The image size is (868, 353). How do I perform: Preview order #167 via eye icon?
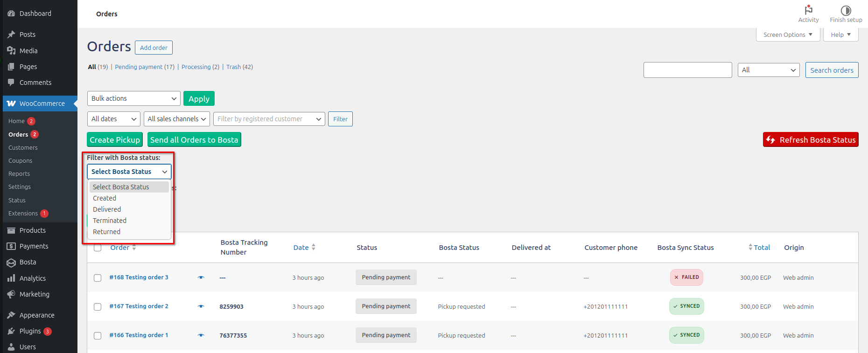pos(201,306)
